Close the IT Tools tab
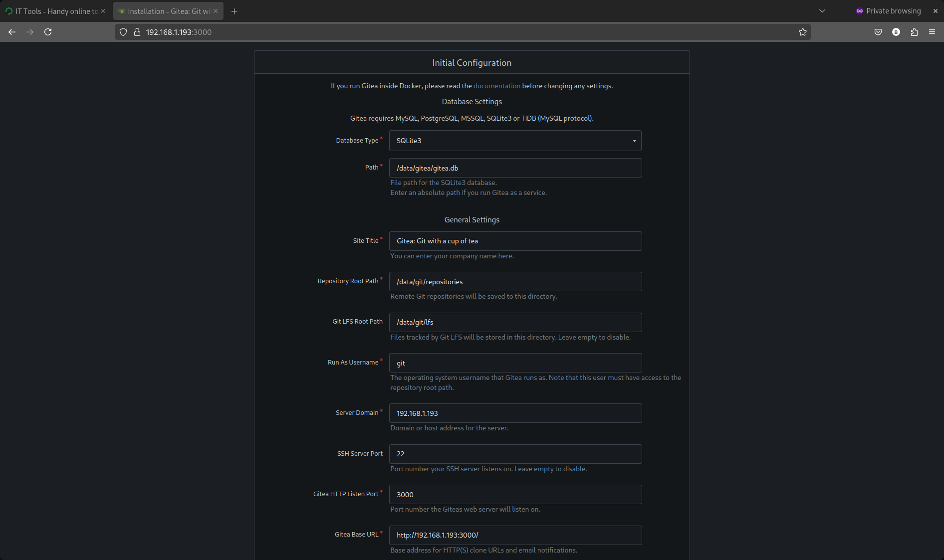Viewport: 944px width, 560px height. tap(103, 11)
